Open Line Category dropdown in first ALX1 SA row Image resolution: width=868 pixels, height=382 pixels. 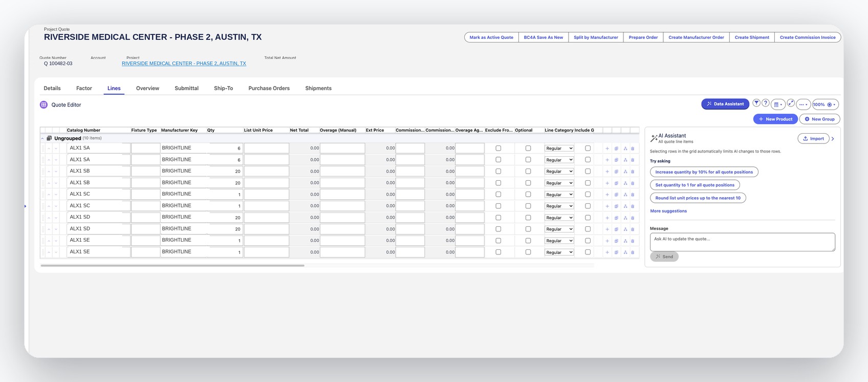(559, 148)
